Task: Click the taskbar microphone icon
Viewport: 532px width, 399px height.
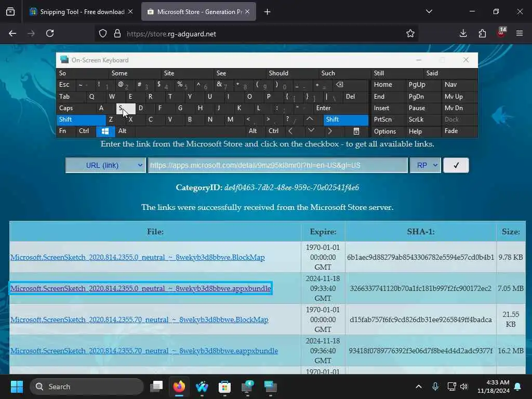Action: click(435, 387)
